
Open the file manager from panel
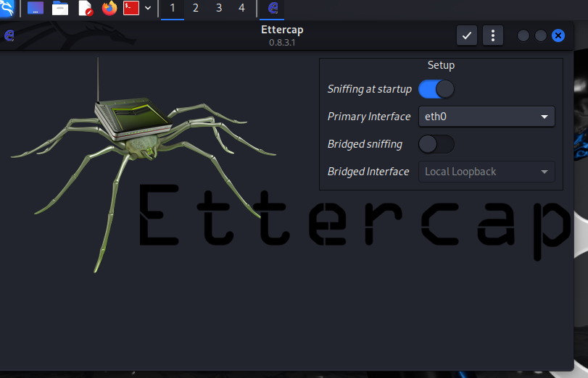pyautogui.click(x=60, y=8)
